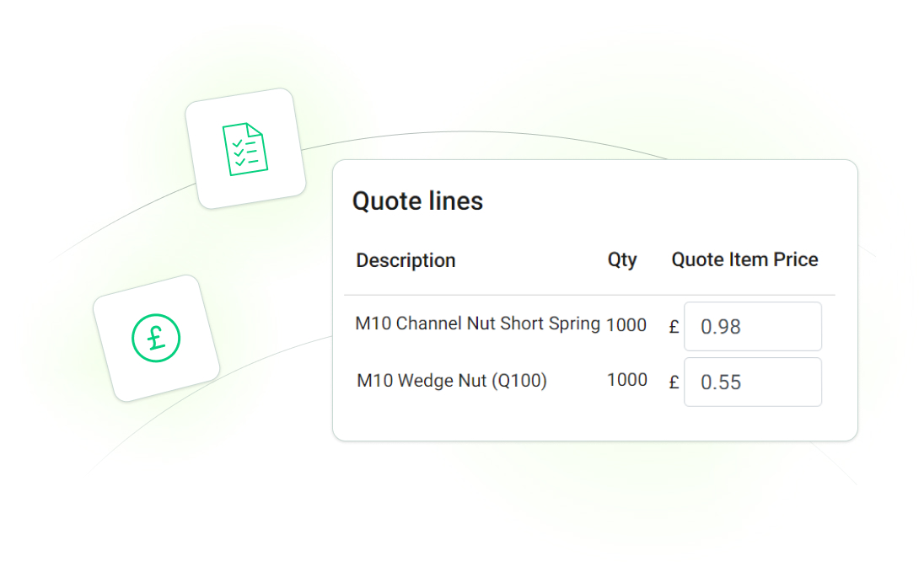The height and width of the screenshot is (588, 924).
Task: Select the M10 Channel Nut Short Spring row
Action: (x=477, y=324)
